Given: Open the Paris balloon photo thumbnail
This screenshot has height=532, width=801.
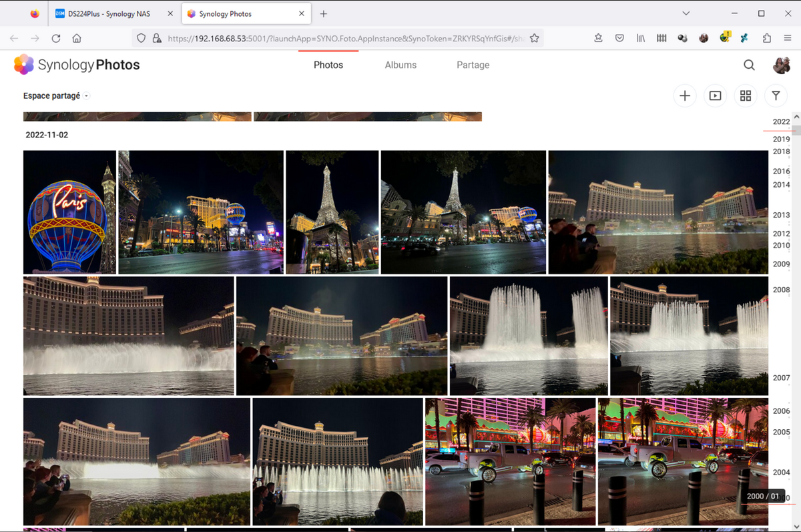Looking at the screenshot, I should pos(69,212).
